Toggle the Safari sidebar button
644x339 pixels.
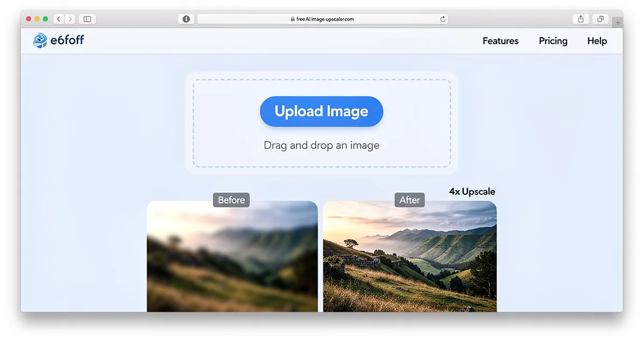pyautogui.click(x=87, y=19)
